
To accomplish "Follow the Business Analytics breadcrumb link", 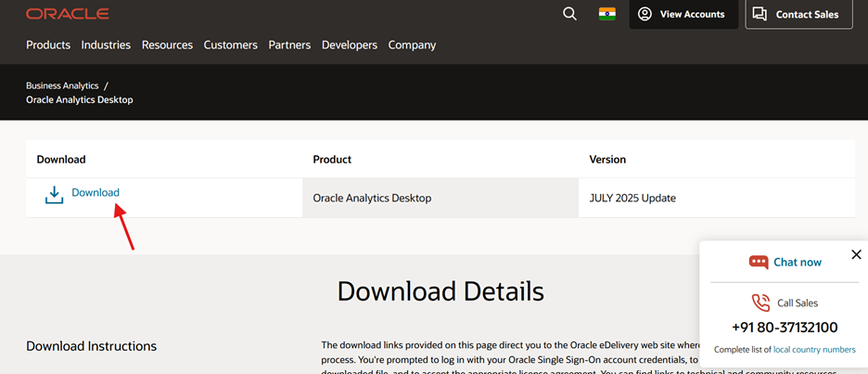I will tap(62, 85).
